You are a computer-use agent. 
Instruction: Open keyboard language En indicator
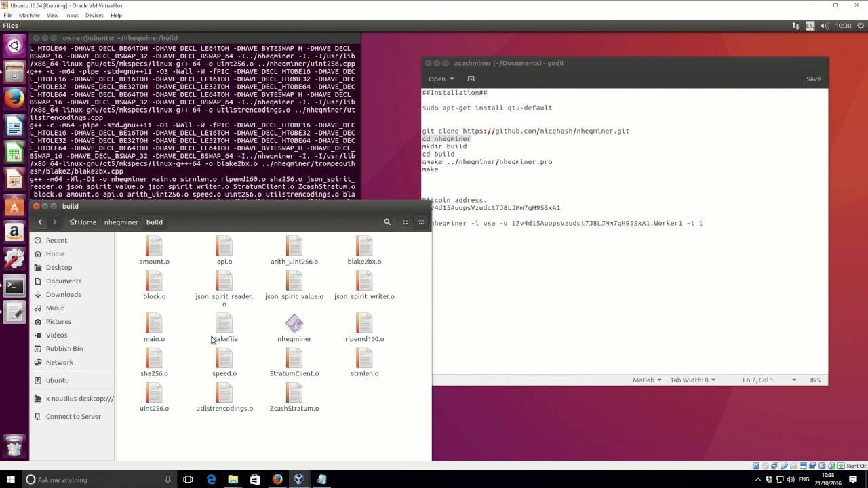810,26
